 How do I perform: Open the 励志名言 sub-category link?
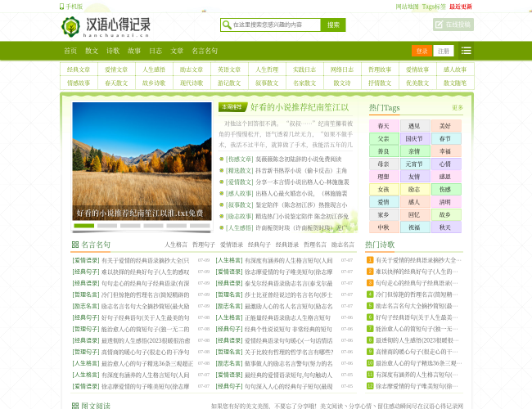click(343, 245)
